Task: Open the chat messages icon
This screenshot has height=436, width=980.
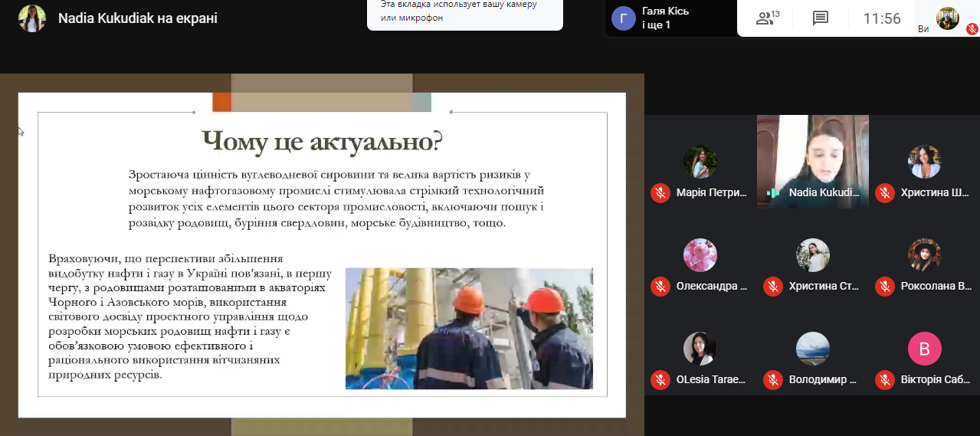Action: [821, 18]
